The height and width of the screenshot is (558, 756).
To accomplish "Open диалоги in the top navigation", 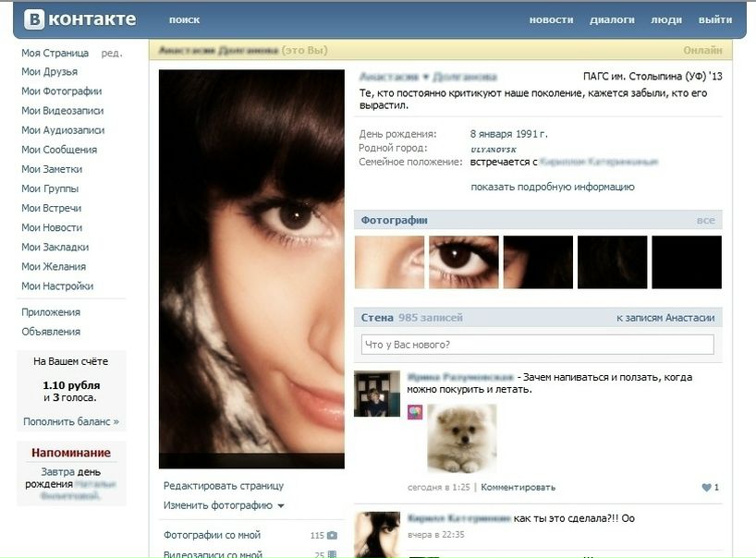I will pos(612,19).
